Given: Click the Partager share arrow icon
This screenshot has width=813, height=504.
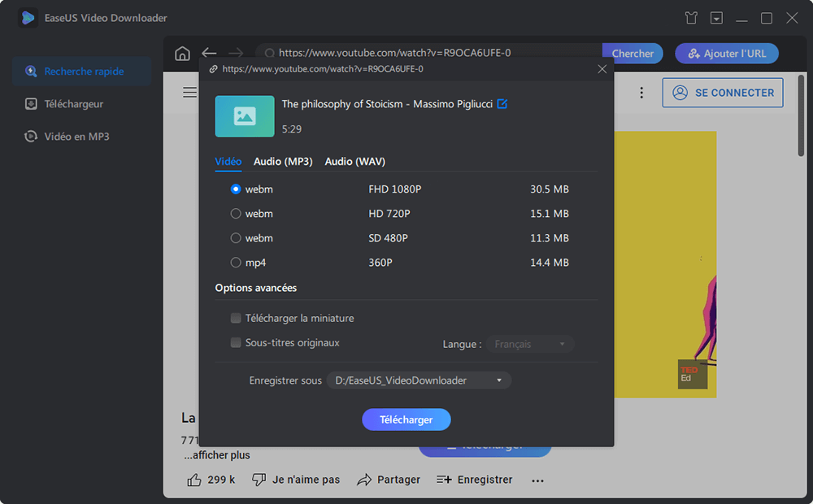Looking at the screenshot, I should (x=364, y=480).
